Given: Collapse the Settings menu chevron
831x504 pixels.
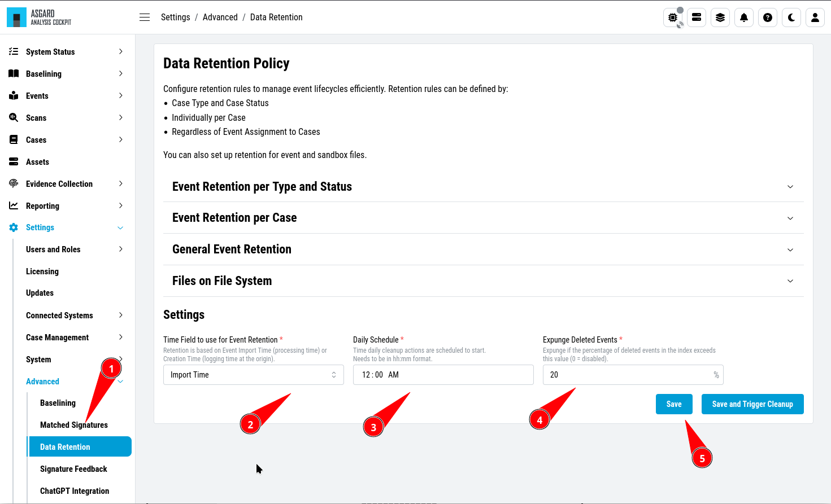Looking at the screenshot, I should click(120, 227).
